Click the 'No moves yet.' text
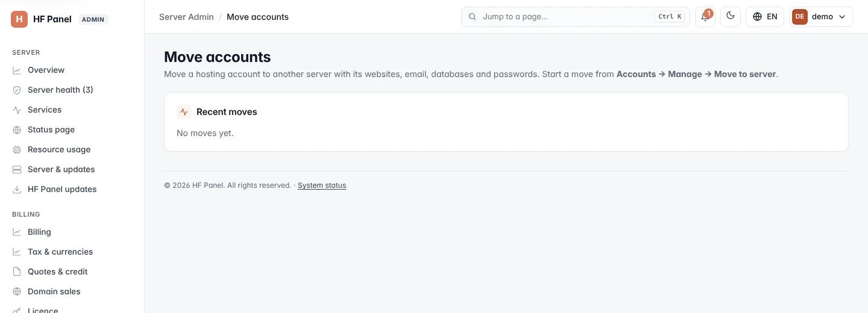The height and width of the screenshot is (313, 868). [x=205, y=133]
